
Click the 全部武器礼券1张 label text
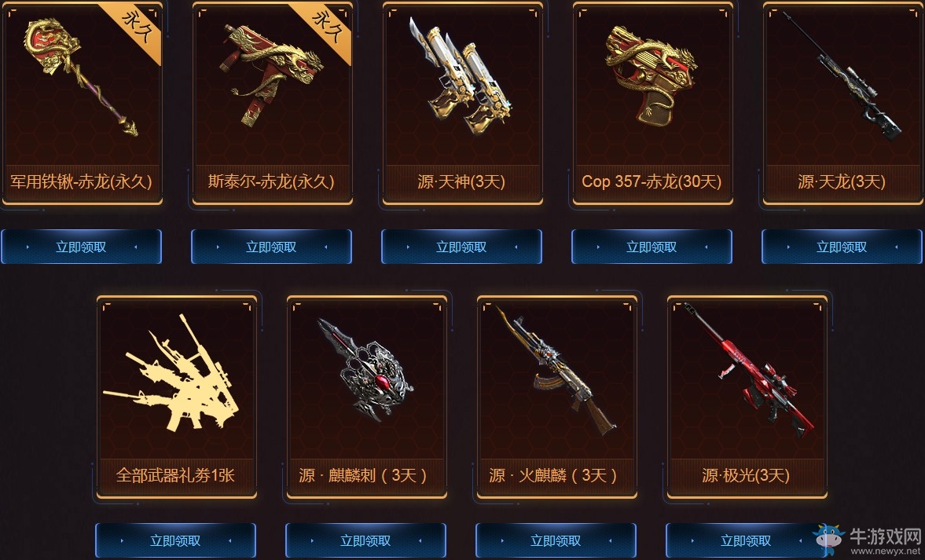(x=176, y=475)
